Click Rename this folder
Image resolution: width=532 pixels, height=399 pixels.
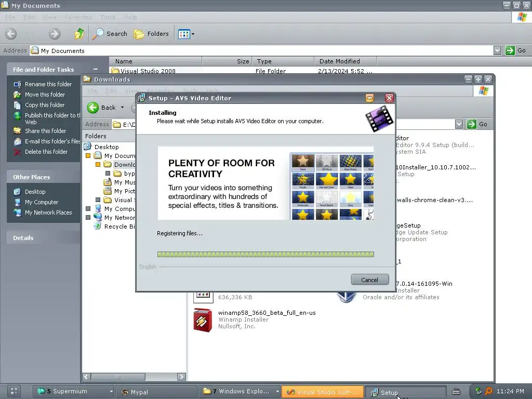48,84
